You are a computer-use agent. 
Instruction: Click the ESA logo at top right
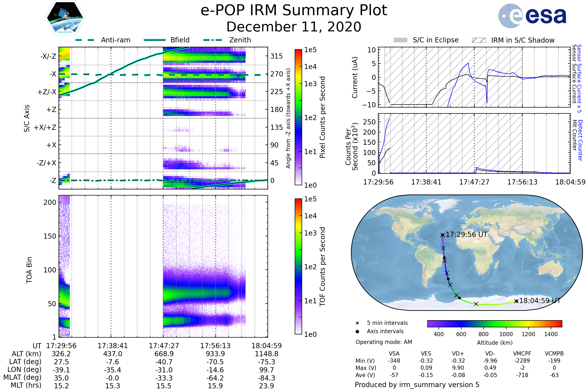[532, 15]
